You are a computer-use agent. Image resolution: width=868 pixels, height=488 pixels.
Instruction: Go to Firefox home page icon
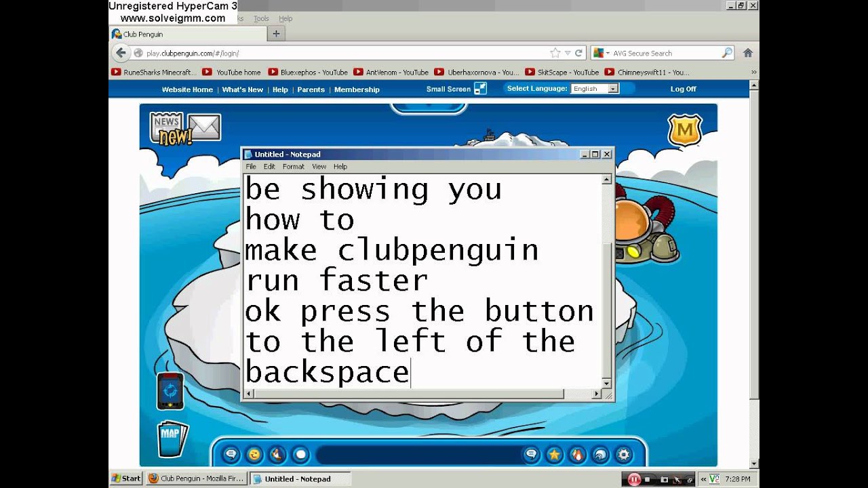(748, 53)
